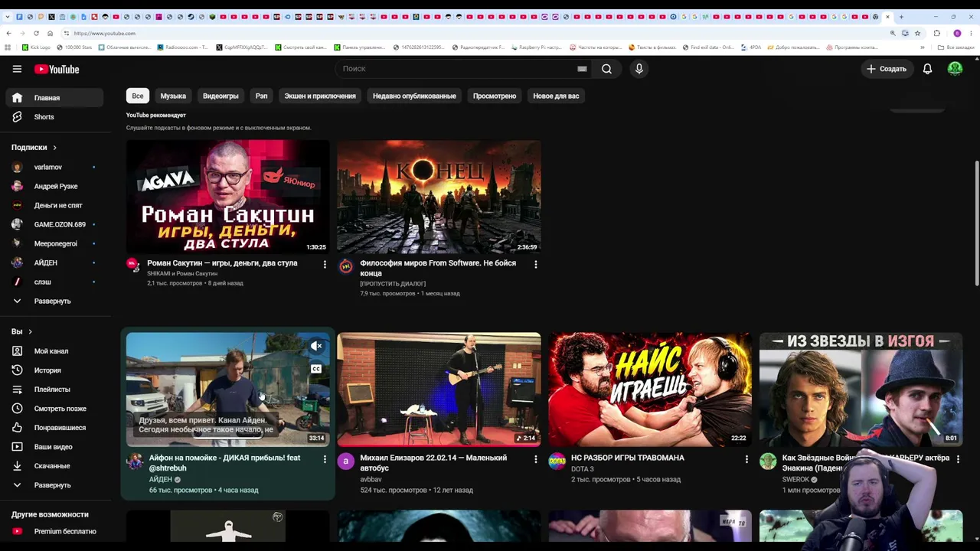980x551 pixels.
Task: Open options menu for НС РАЗБОР ИГРЫ video
Action: pos(746,459)
